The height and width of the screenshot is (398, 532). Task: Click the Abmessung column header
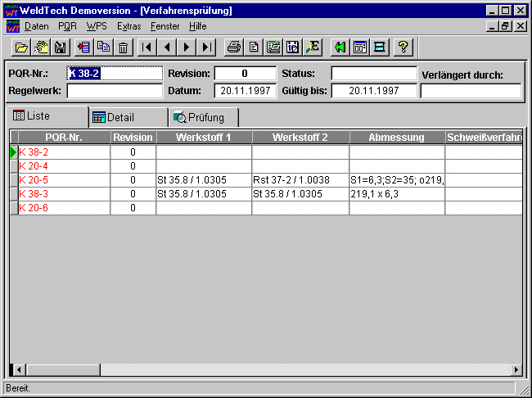[396, 137]
